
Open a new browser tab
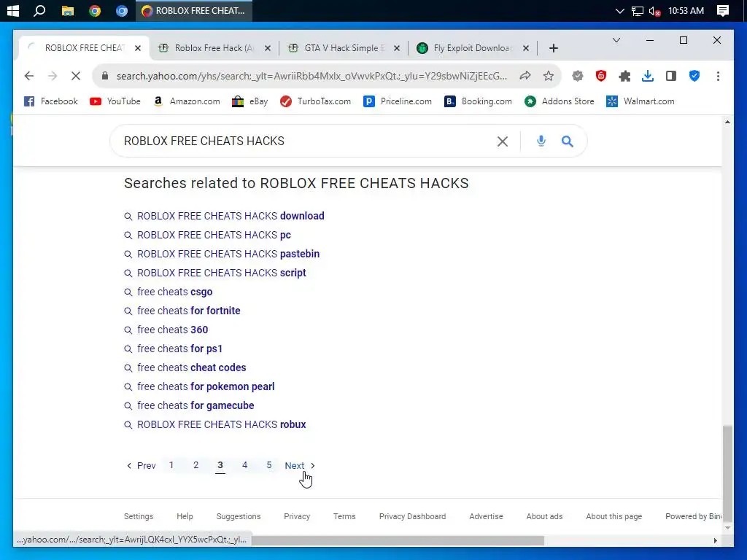[x=553, y=48]
